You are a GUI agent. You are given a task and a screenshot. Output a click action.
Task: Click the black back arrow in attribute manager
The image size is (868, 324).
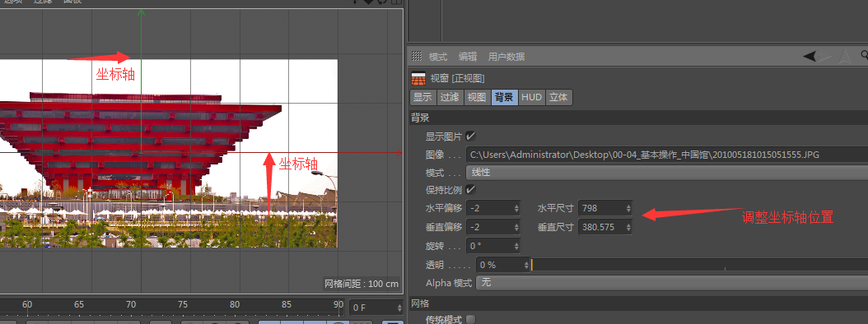[810, 56]
